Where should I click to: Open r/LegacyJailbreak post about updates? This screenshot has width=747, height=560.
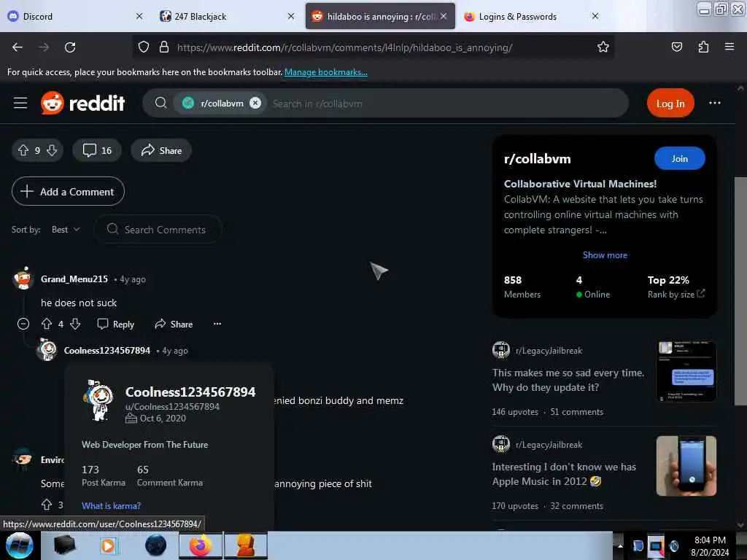pos(568,380)
